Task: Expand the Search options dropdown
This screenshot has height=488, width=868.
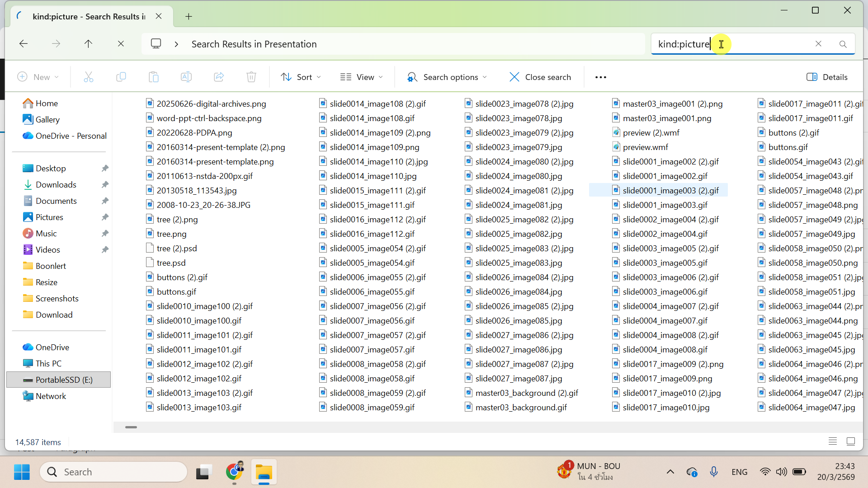Action: (447, 77)
